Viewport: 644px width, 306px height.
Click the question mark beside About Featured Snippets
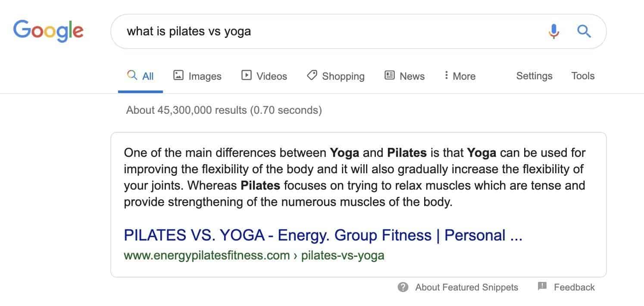(x=403, y=287)
